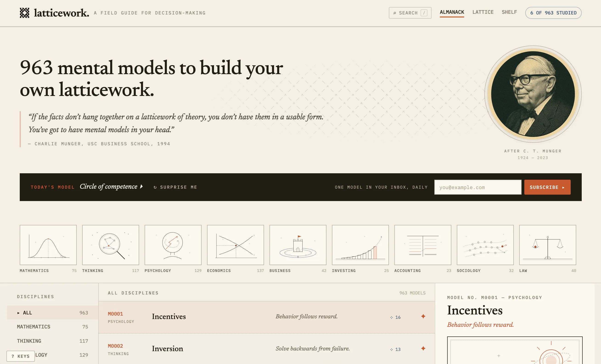Open the Search box in header
601x364 pixels.
pos(410,13)
